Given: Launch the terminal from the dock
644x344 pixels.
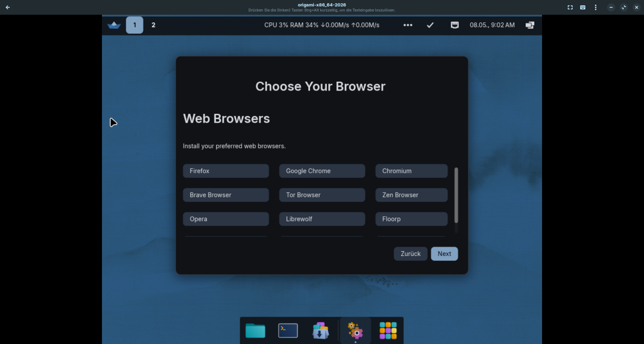Looking at the screenshot, I should pyautogui.click(x=288, y=331).
